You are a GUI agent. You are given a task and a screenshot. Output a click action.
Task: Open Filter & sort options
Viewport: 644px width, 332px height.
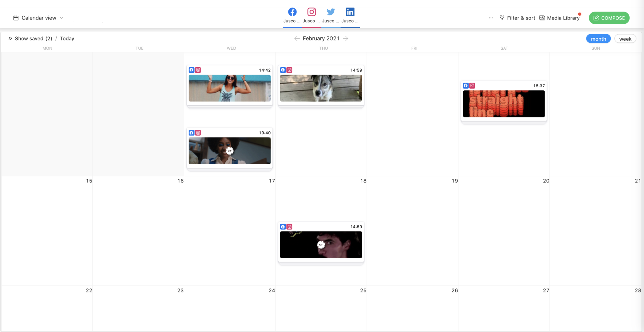click(x=517, y=18)
